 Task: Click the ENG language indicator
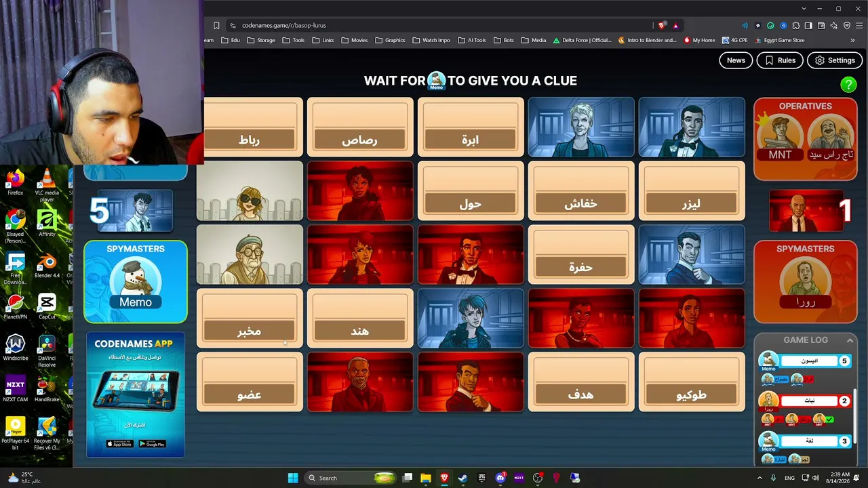789,478
